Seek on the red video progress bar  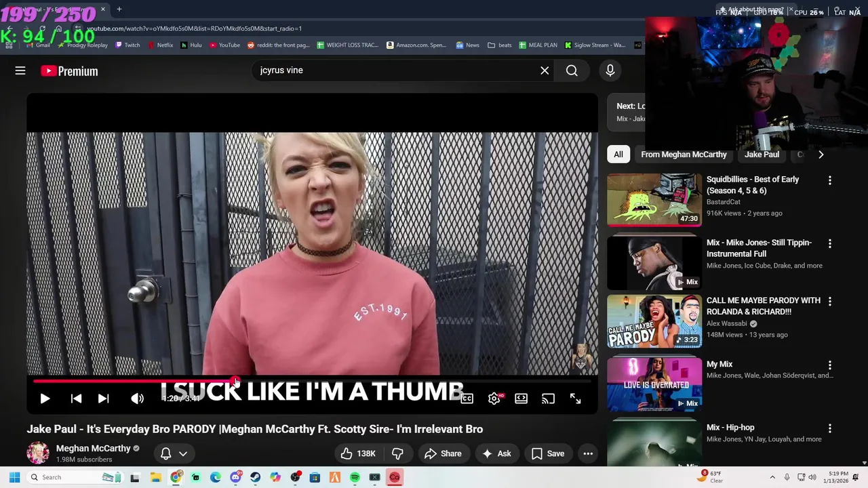(x=312, y=381)
